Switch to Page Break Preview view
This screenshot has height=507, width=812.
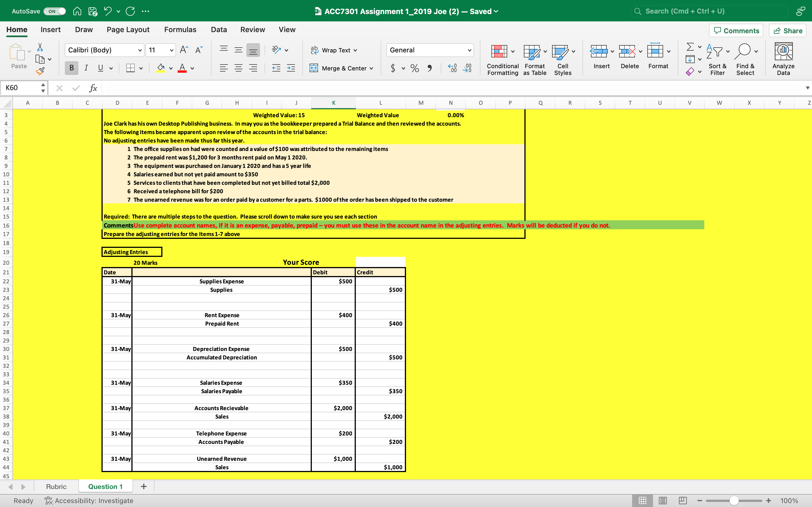(683, 500)
